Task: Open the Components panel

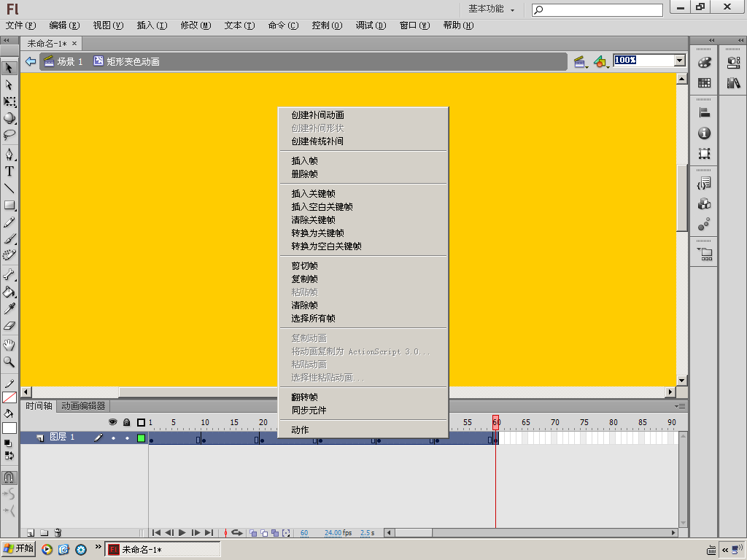Action: (704, 204)
